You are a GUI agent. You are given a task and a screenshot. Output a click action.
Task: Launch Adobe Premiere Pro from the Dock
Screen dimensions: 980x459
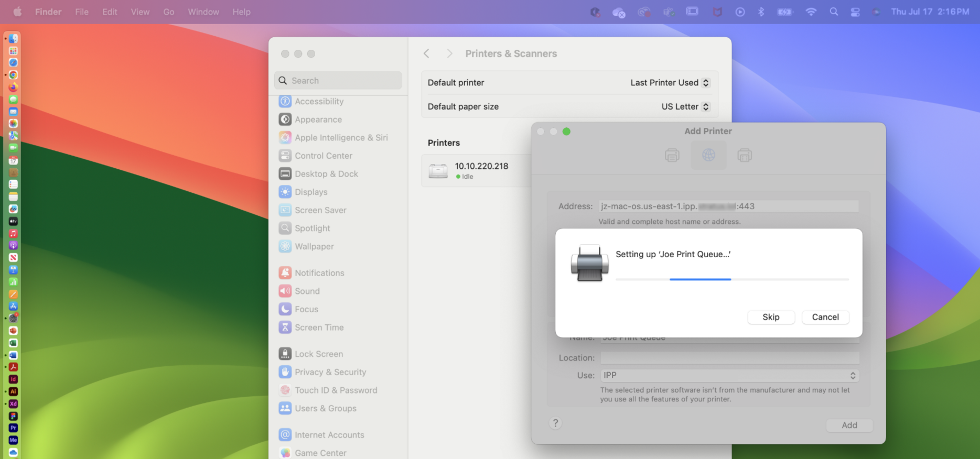13,428
